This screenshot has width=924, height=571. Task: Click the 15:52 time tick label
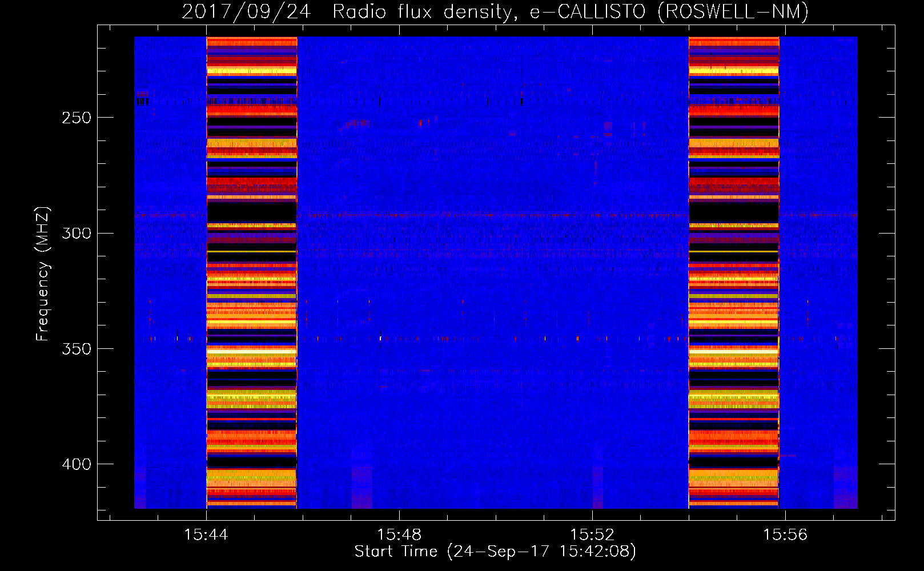coord(592,534)
